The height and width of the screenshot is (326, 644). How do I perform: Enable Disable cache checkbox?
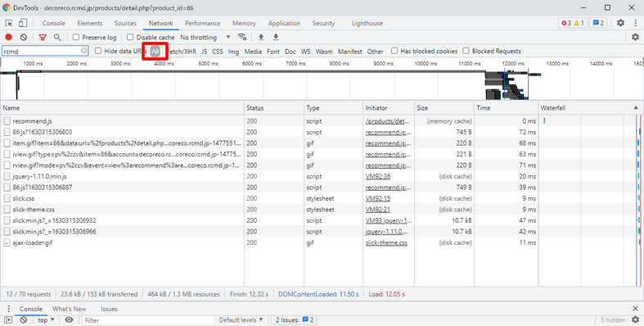pyautogui.click(x=130, y=37)
